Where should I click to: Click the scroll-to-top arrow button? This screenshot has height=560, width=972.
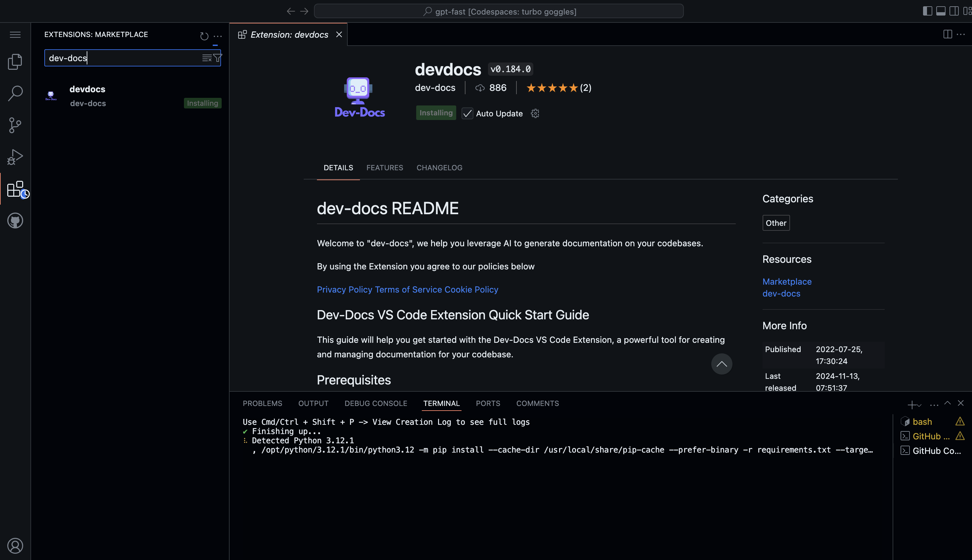pyautogui.click(x=722, y=364)
